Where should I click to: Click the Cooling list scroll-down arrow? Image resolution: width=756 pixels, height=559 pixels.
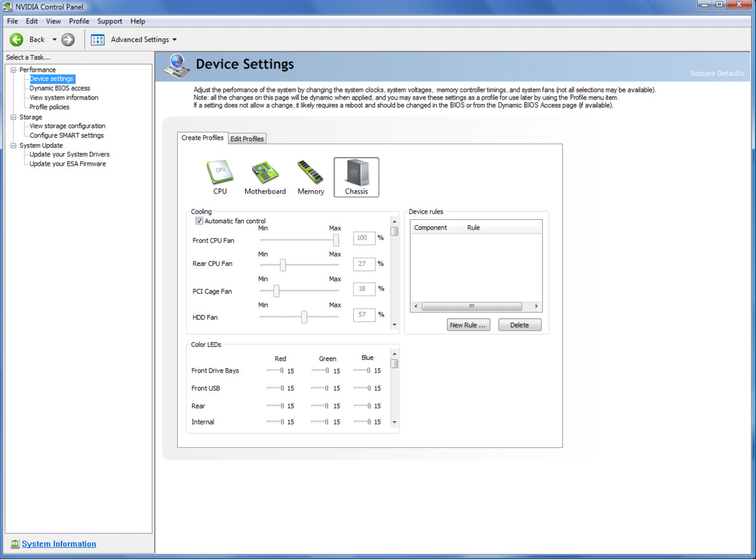394,325
